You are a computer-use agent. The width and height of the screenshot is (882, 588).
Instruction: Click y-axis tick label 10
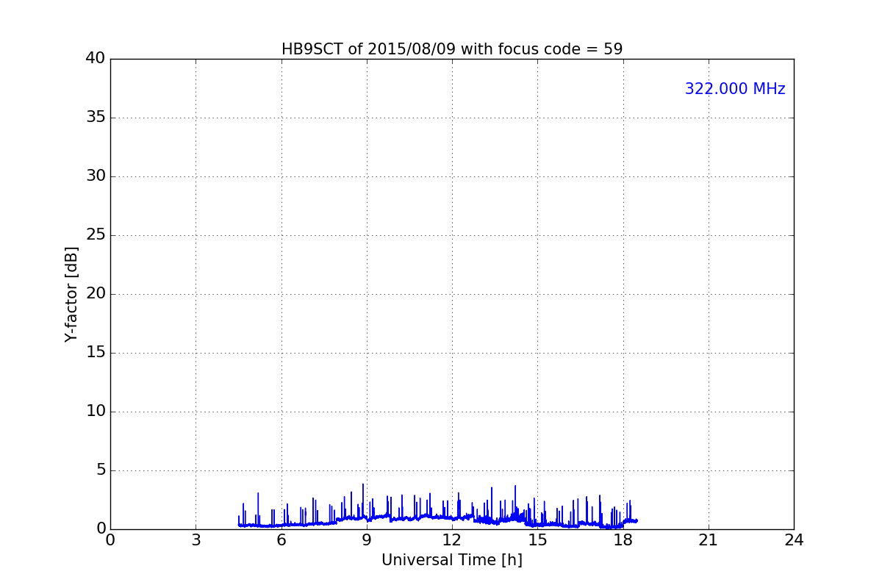[x=96, y=412]
